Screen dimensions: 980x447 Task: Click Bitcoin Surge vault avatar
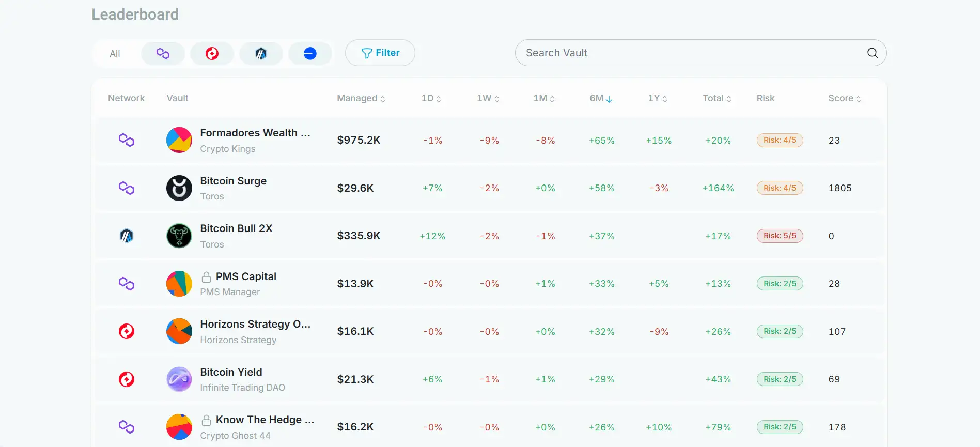pos(179,188)
